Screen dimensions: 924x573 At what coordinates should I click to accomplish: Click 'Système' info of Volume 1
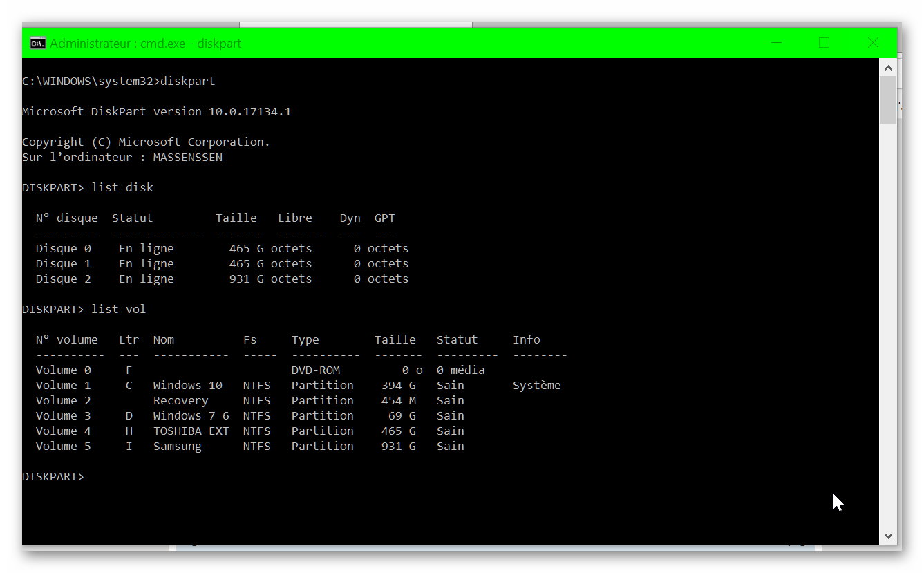coord(537,386)
